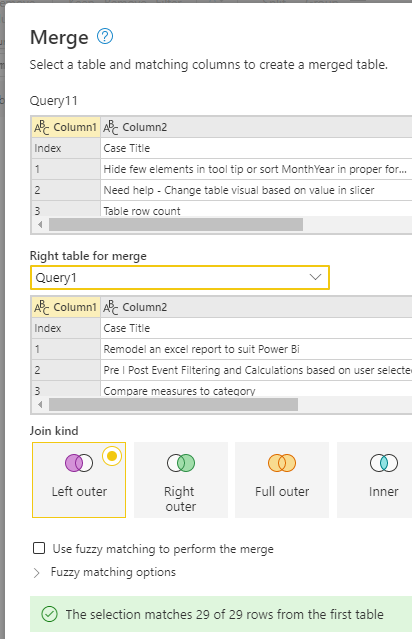Click the cell 'Compare measures to category'
The image size is (412, 639).
tap(256, 390)
